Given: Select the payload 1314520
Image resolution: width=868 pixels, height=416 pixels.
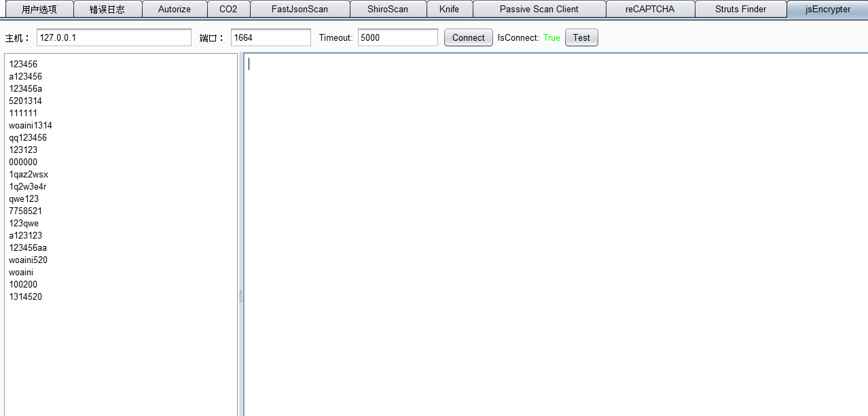Looking at the screenshot, I should [x=25, y=297].
